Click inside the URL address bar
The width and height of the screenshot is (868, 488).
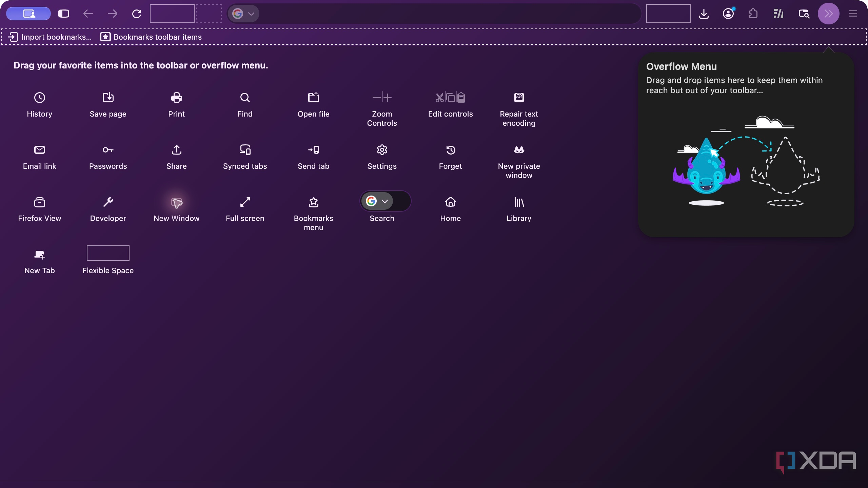click(434, 14)
